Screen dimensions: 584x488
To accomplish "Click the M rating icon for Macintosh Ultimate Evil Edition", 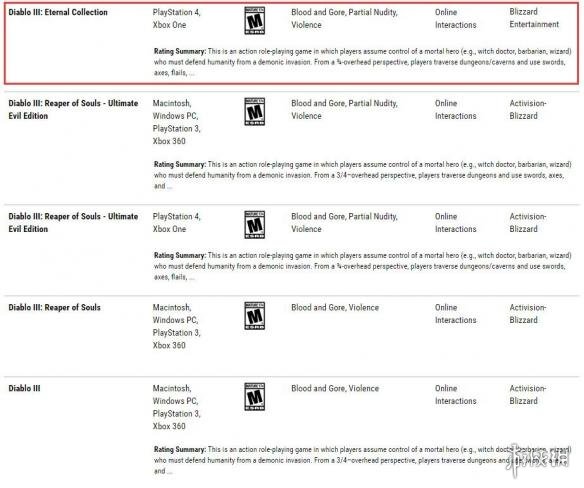I will point(255,111).
